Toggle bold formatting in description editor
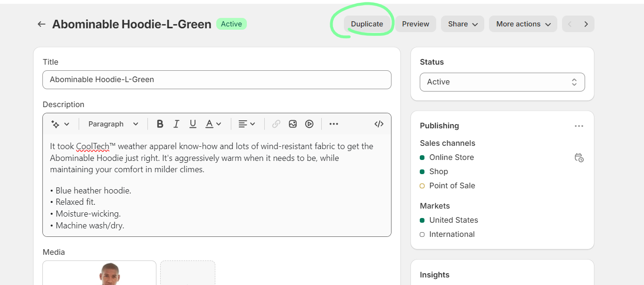This screenshot has width=644, height=285. (x=160, y=124)
